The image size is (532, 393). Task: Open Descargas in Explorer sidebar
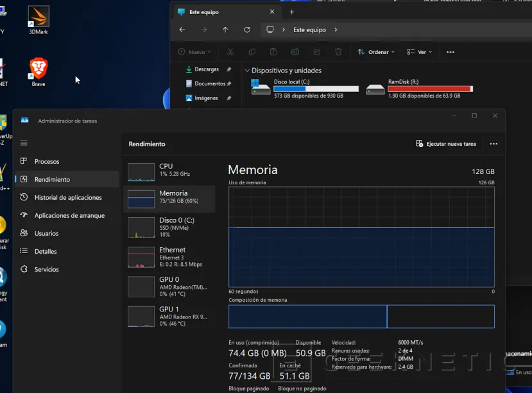(x=207, y=69)
